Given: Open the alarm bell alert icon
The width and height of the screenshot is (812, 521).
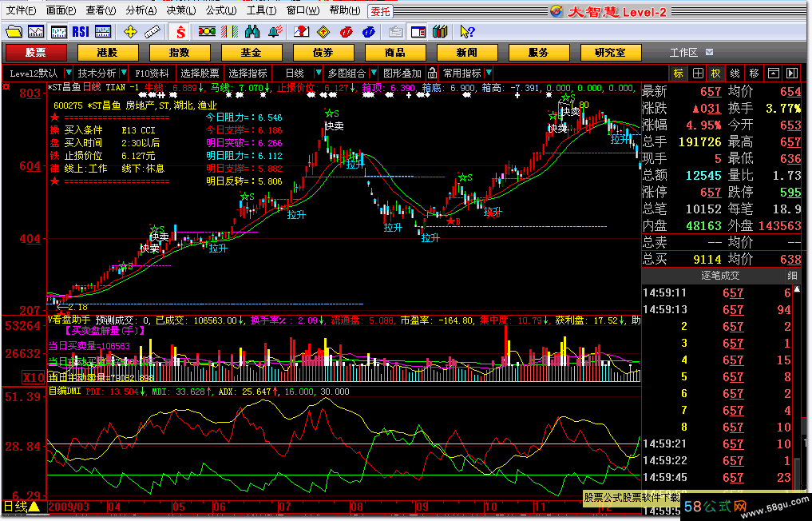Looking at the screenshot, I should [275, 32].
